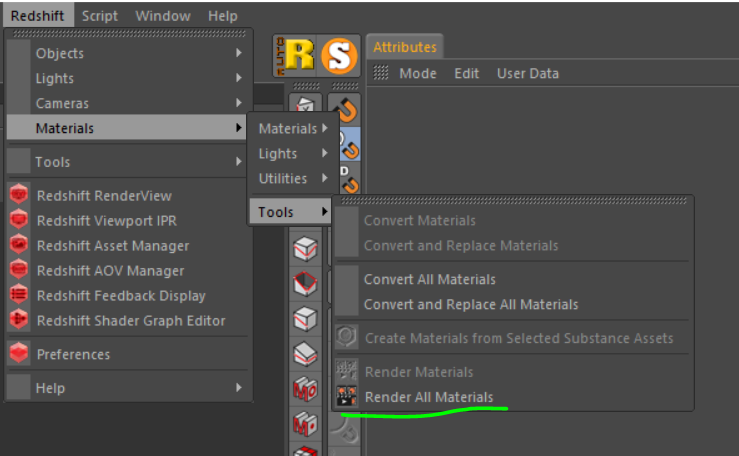Expand the nested Lights submenu entry
This screenshot has height=456, width=739.
pyautogui.click(x=292, y=154)
